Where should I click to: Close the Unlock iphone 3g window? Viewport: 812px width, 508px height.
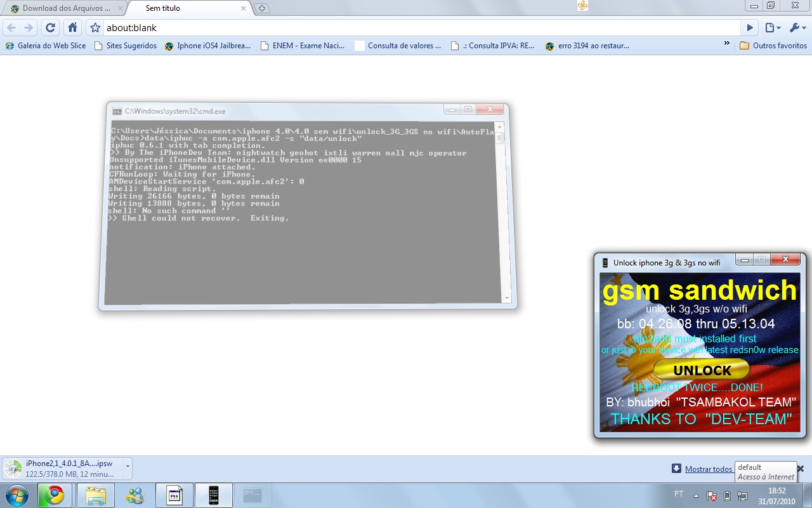[x=787, y=259]
